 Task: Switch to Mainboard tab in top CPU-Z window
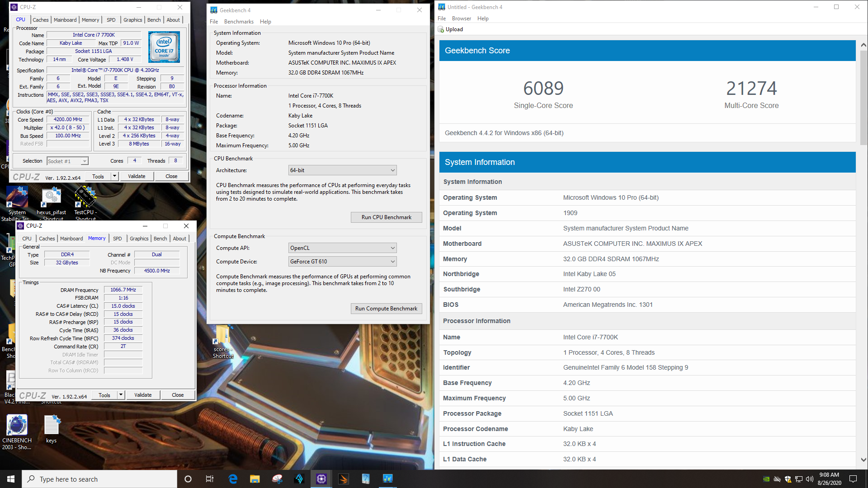[x=65, y=20]
